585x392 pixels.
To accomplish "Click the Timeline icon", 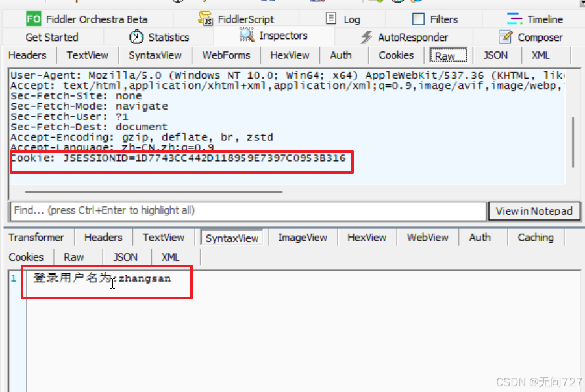I will click(514, 19).
